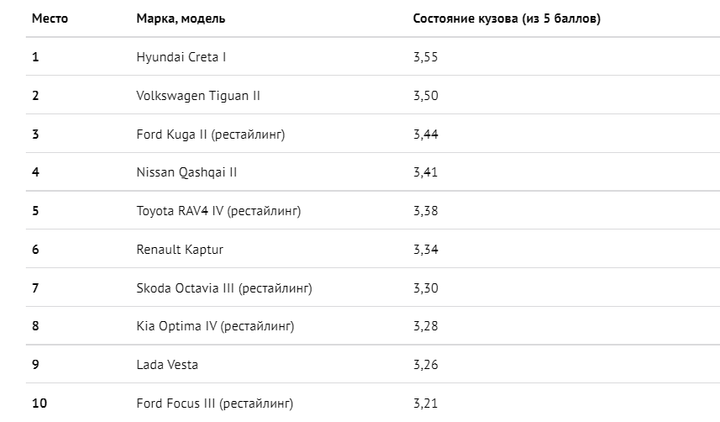Click rank number 10 in Место column
The height and width of the screenshot is (422, 720).
coord(38,403)
